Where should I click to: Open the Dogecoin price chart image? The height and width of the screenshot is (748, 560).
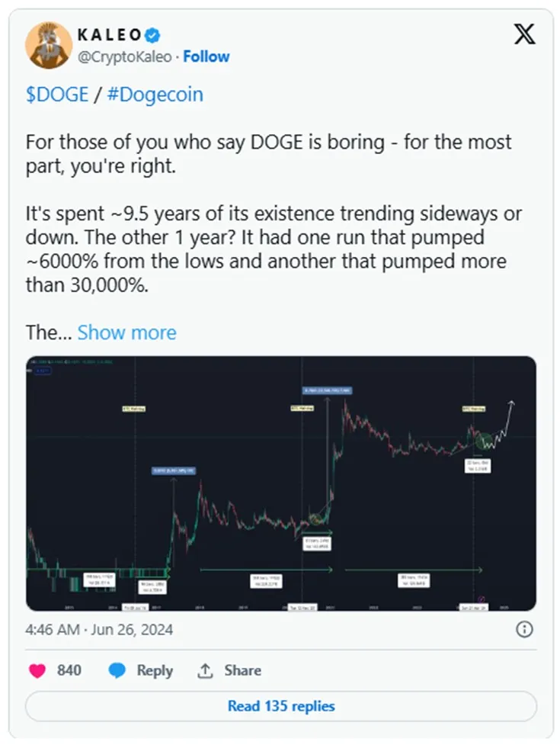coord(280,483)
